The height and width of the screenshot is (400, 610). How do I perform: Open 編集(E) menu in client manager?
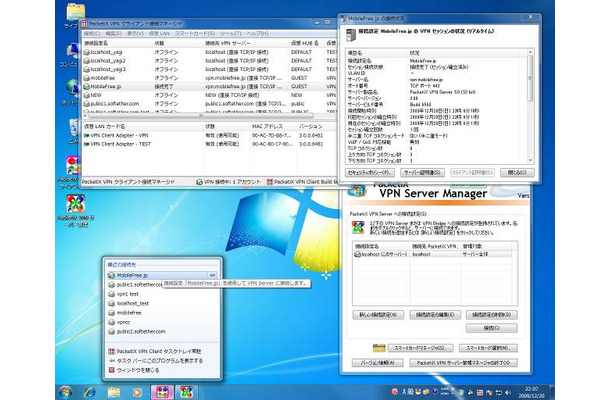click(114, 34)
